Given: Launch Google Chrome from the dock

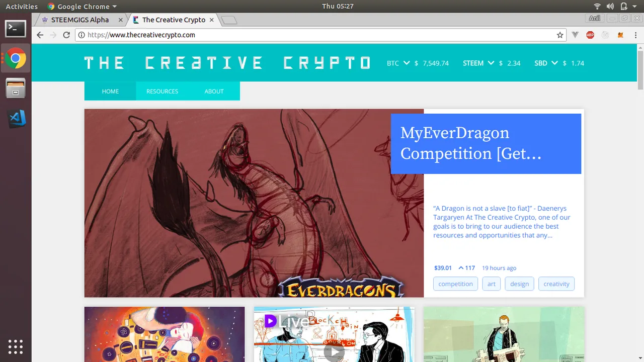Looking at the screenshot, I should [x=16, y=59].
